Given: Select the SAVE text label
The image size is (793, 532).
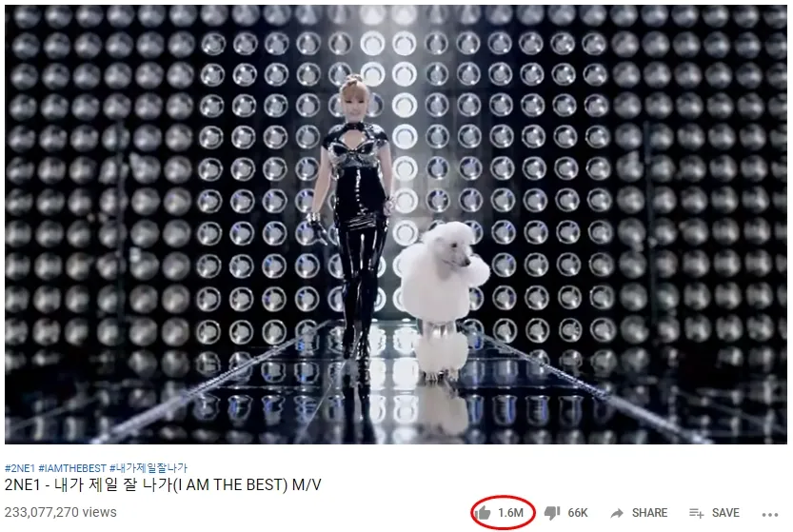Looking at the screenshot, I should (725, 513).
